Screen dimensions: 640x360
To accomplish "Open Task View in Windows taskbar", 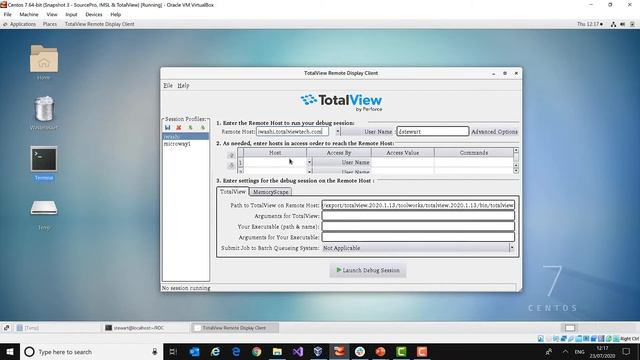I will [x=173, y=352].
